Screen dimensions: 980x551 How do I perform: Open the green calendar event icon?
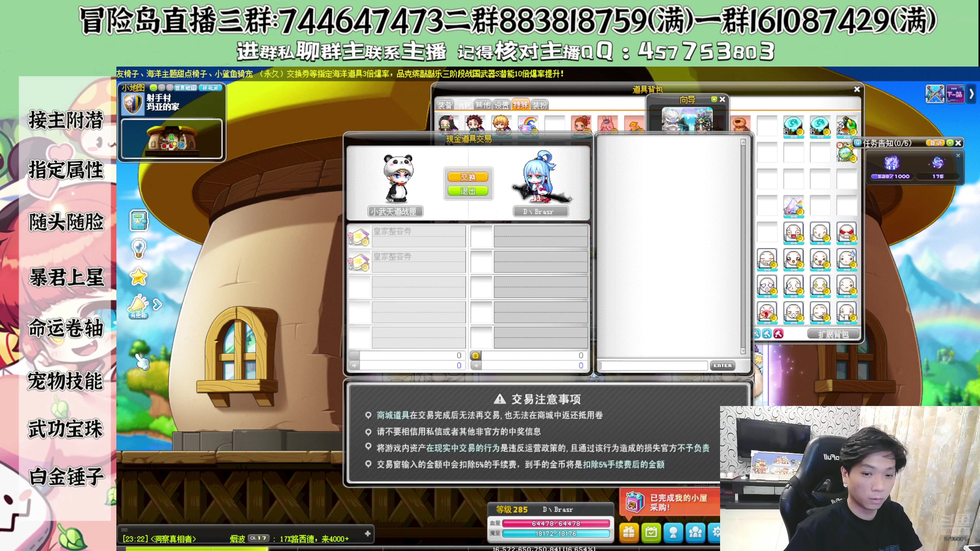pos(651,532)
